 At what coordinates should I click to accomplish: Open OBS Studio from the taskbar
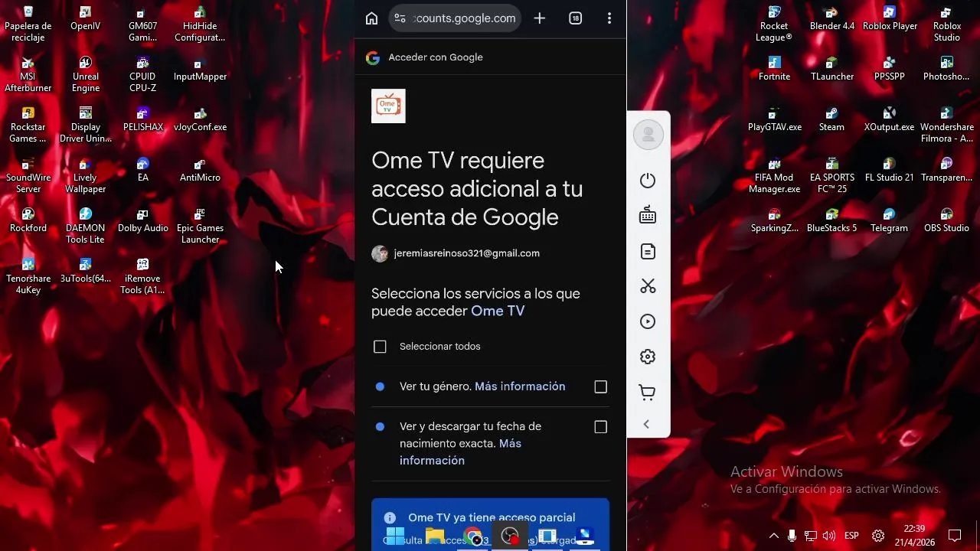pos(510,537)
